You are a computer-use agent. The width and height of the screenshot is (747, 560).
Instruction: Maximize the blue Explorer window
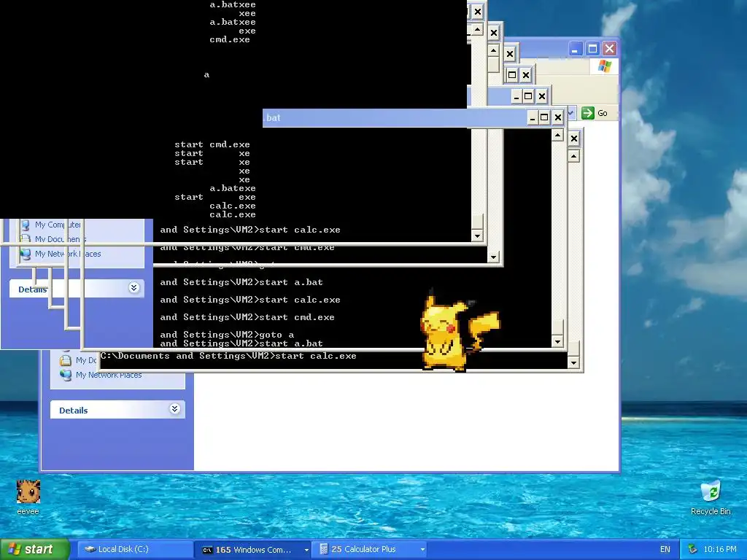[592, 49]
